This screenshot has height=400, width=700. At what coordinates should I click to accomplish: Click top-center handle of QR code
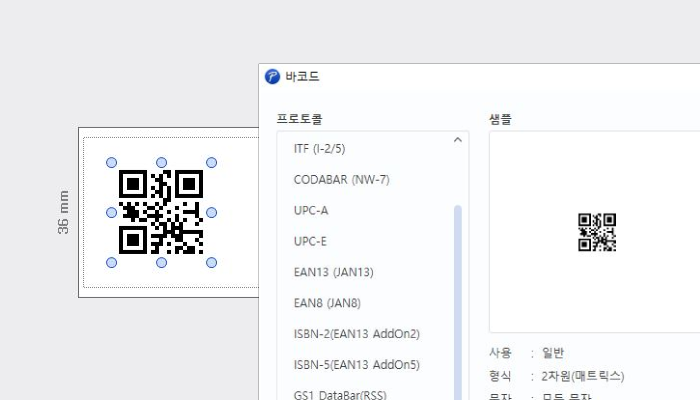(162, 162)
